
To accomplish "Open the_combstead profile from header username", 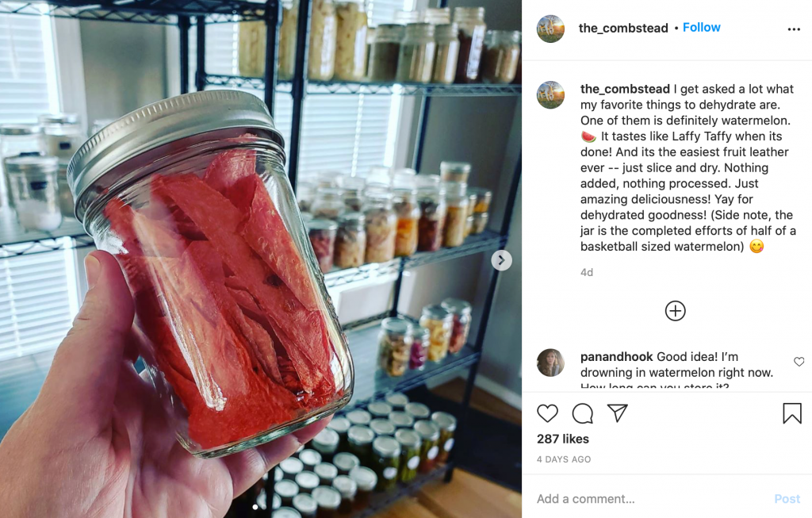I will [x=623, y=28].
